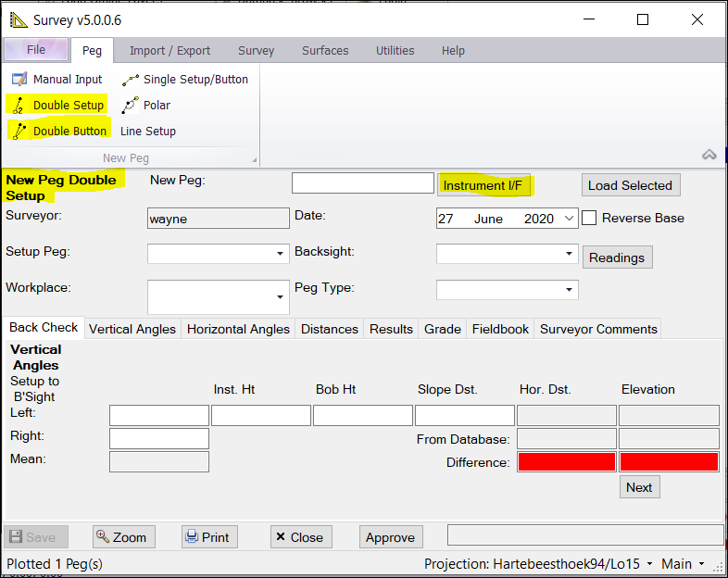Switch to the Horizontal Angles tab
Screen dimensions: 728x578
(239, 329)
